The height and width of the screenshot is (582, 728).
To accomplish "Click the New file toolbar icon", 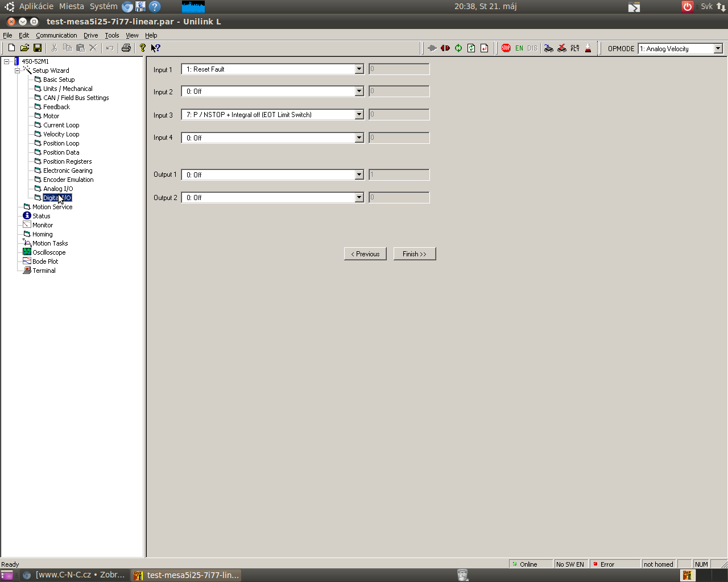I will point(11,48).
